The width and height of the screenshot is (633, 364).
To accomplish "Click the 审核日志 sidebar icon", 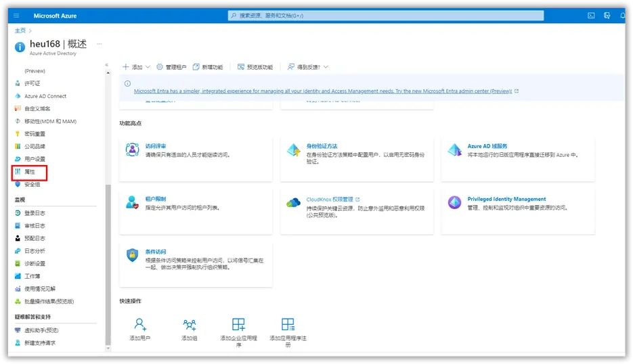I will pyautogui.click(x=18, y=225).
